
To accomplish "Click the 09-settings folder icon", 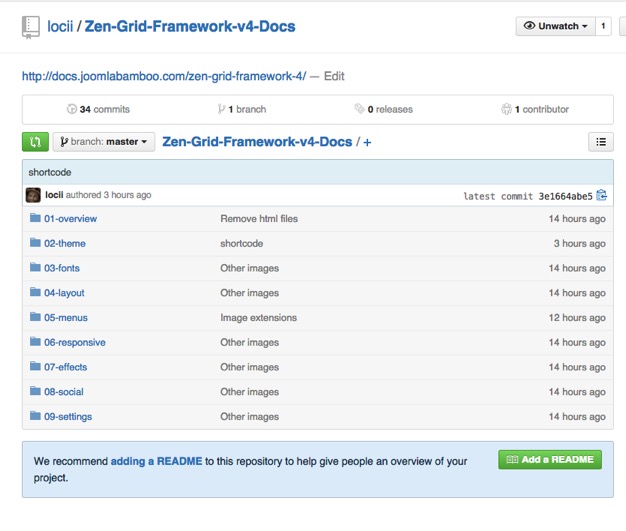I will (x=36, y=416).
